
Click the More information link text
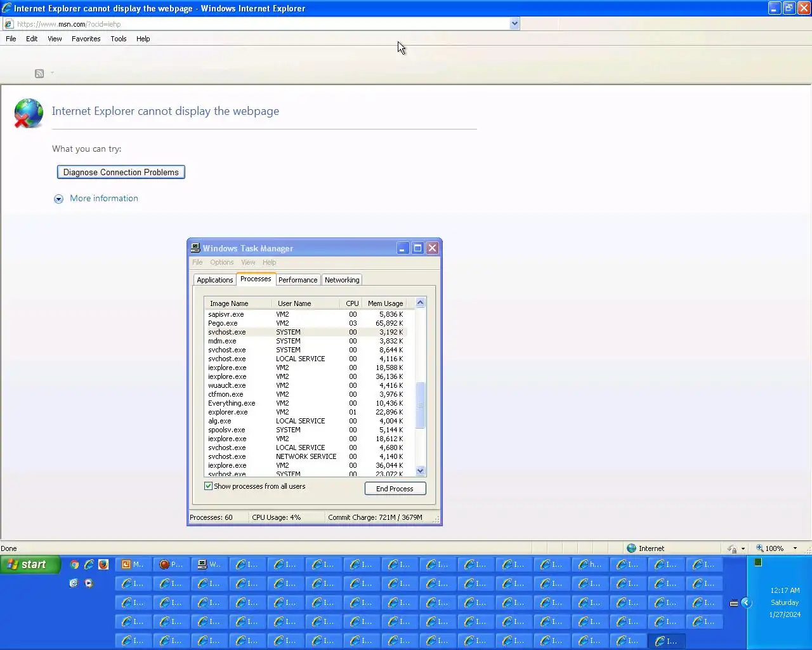(104, 198)
